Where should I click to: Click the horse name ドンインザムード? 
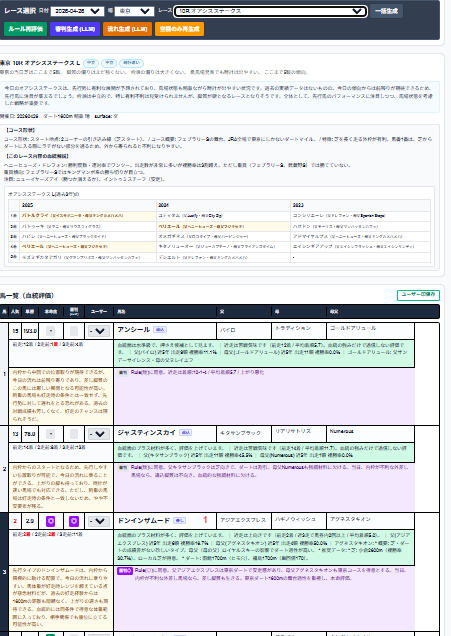pyautogui.click(x=144, y=520)
